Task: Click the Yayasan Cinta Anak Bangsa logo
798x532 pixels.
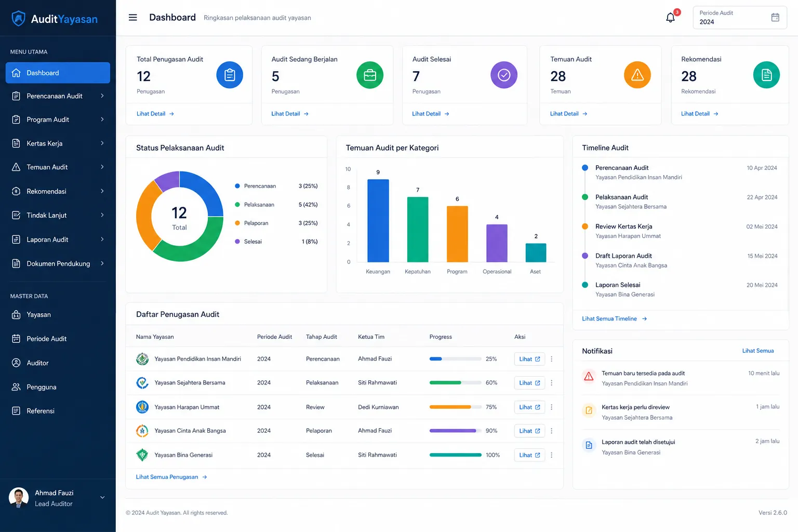Action: 142,431
